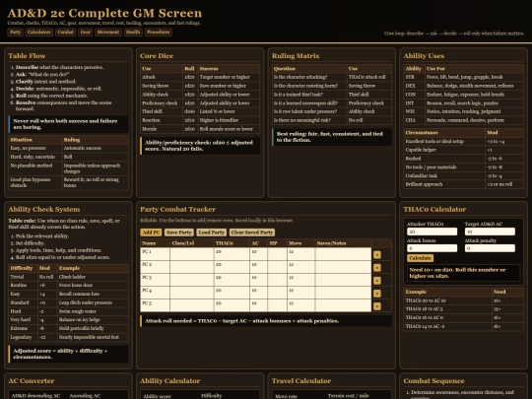
Task: Select the Standard difficulty row
Action: [x=68, y=302]
